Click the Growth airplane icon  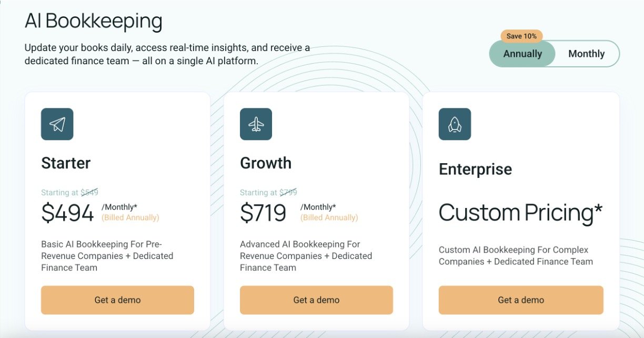pyautogui.click(x=256, y=124)
